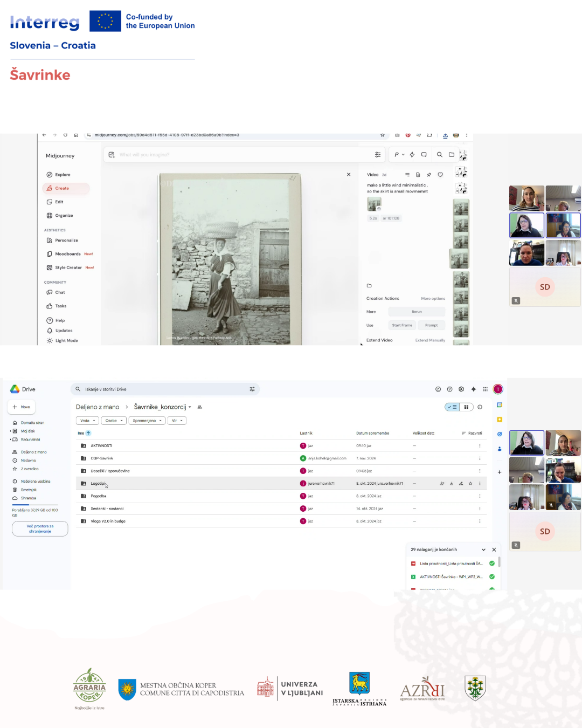This screenshot has height=728, width=582.
Task: Toggle Midjourney Light Mode
Action: [66, 341]
